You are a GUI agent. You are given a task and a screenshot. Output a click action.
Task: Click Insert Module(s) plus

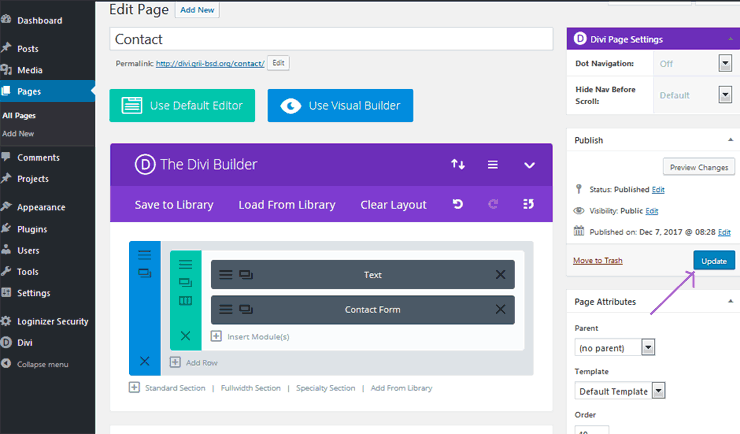(216, 336)
